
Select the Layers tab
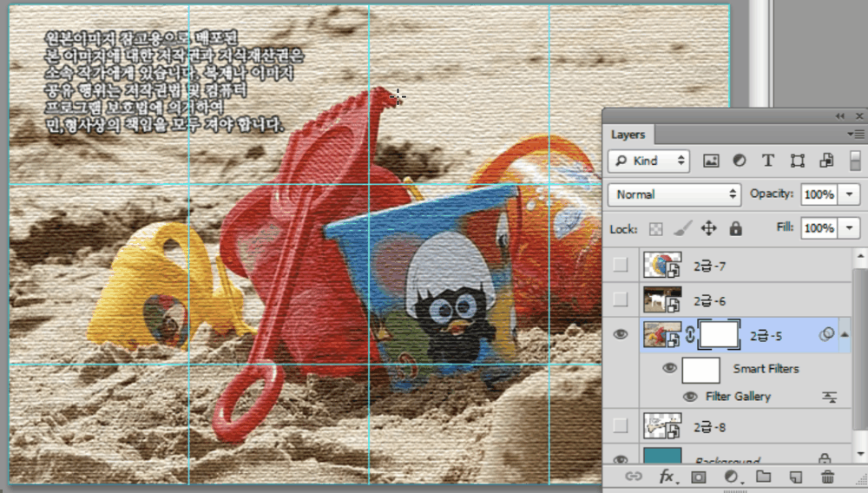[x=628, y=135]
